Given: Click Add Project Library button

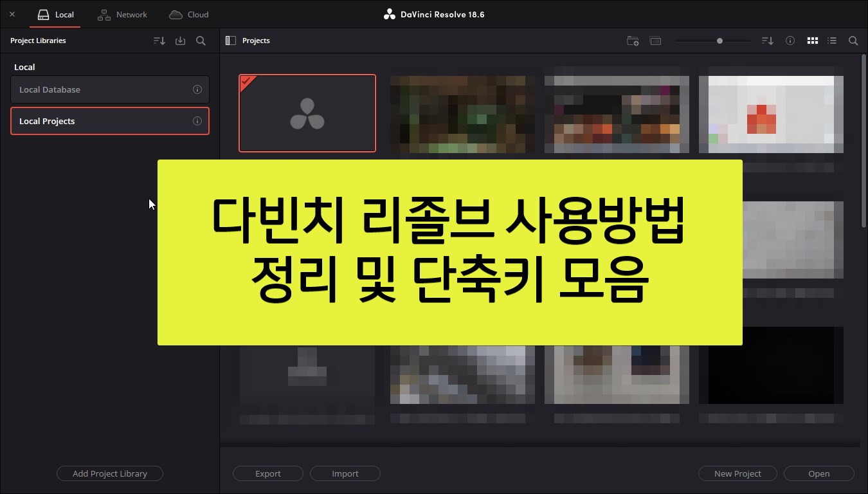Looking at the screenshot, I should click(110, 473).
